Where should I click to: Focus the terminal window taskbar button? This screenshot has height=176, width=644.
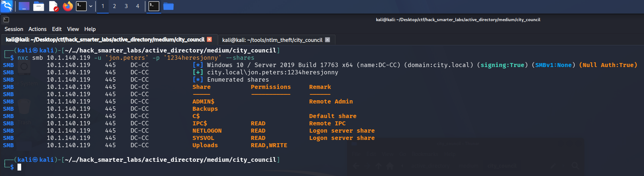tap(154, 6)
